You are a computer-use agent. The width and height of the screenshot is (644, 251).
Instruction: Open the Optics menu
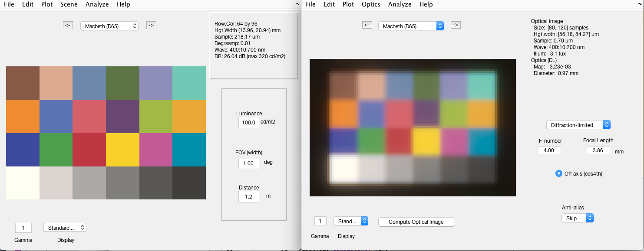coord(371,4)
